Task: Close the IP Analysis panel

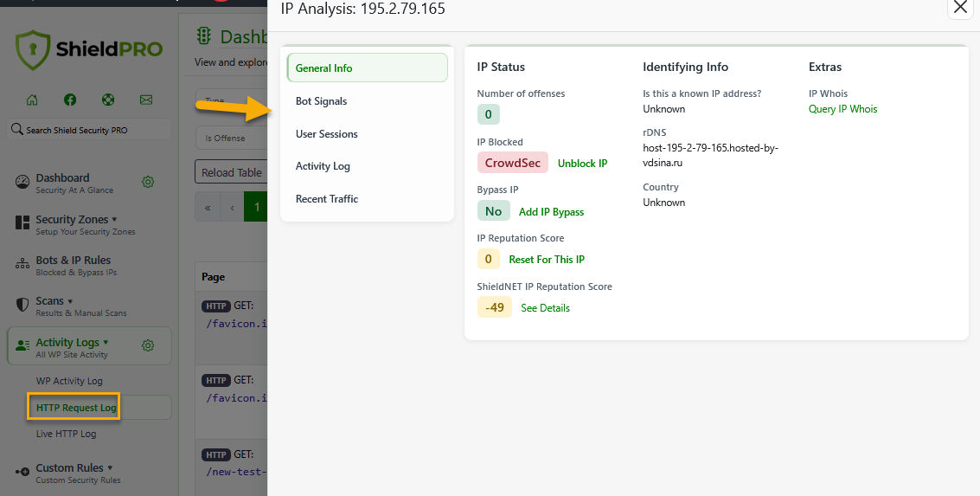Action: pyautogui.click(x=961, y=8)
